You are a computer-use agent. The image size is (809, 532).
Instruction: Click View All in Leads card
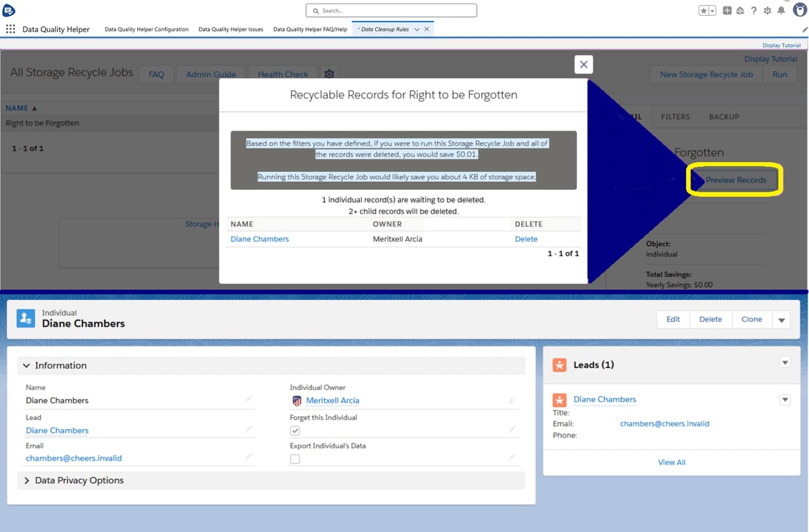(x=671, y=462)
